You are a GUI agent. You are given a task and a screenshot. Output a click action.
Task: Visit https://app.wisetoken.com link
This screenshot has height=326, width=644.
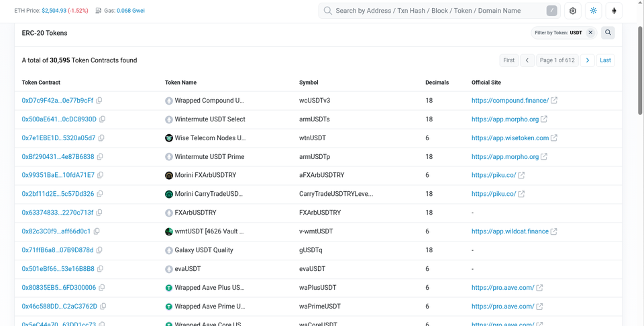pyautogui.click(x=510, y=138)
